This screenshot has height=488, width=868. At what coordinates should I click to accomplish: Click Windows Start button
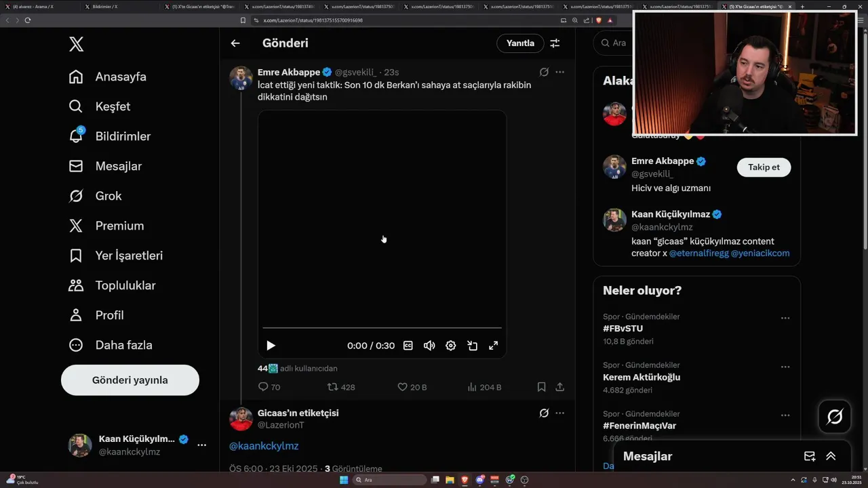(344, 480)
